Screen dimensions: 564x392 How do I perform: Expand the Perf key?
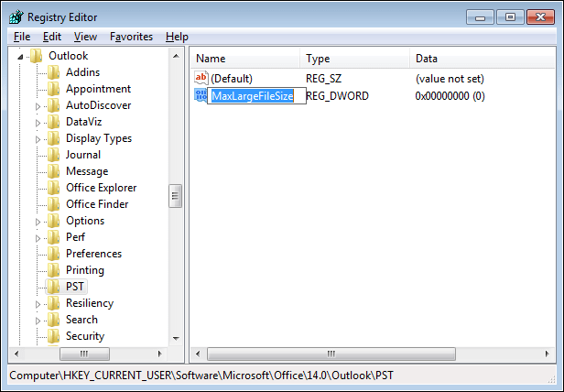click(38, 238)
